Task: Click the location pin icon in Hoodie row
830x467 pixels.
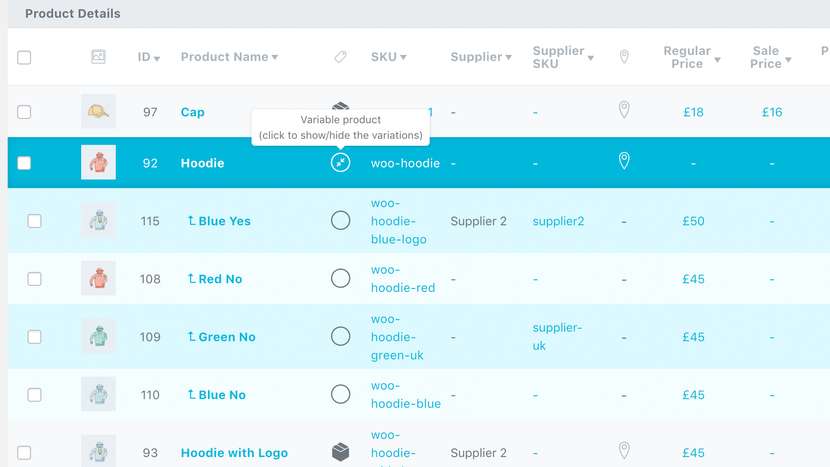Action: (624, 161)
